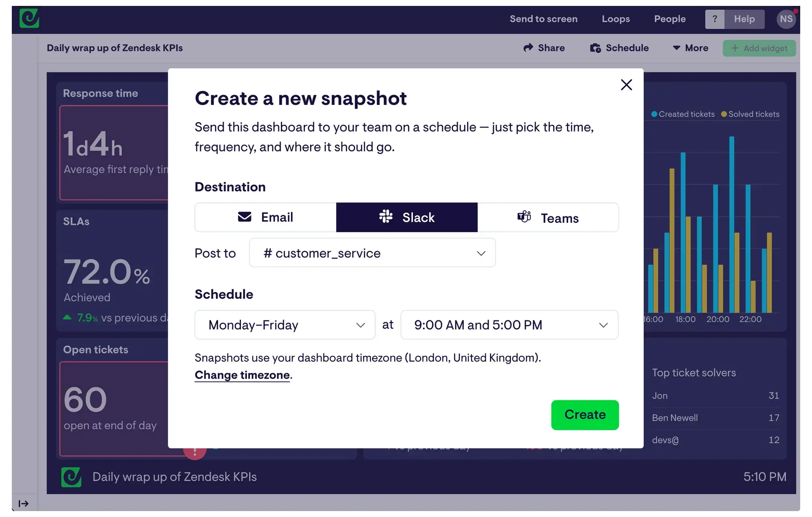Expand the More dashboard menu
The image size is (812, 517).
(x=690, y=48)
